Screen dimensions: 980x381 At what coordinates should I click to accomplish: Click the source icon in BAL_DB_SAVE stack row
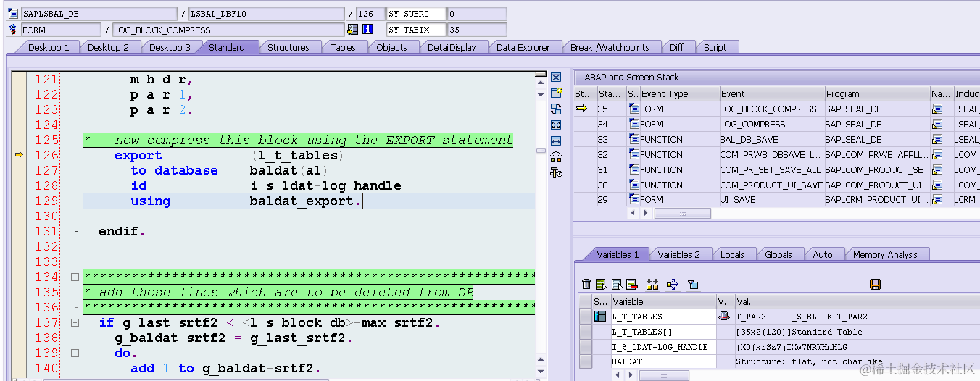634,139
